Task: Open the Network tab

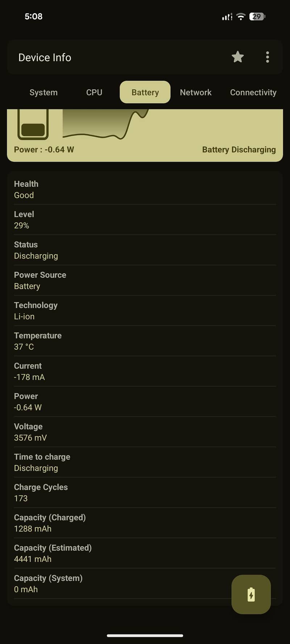Action: pos(196,92)
